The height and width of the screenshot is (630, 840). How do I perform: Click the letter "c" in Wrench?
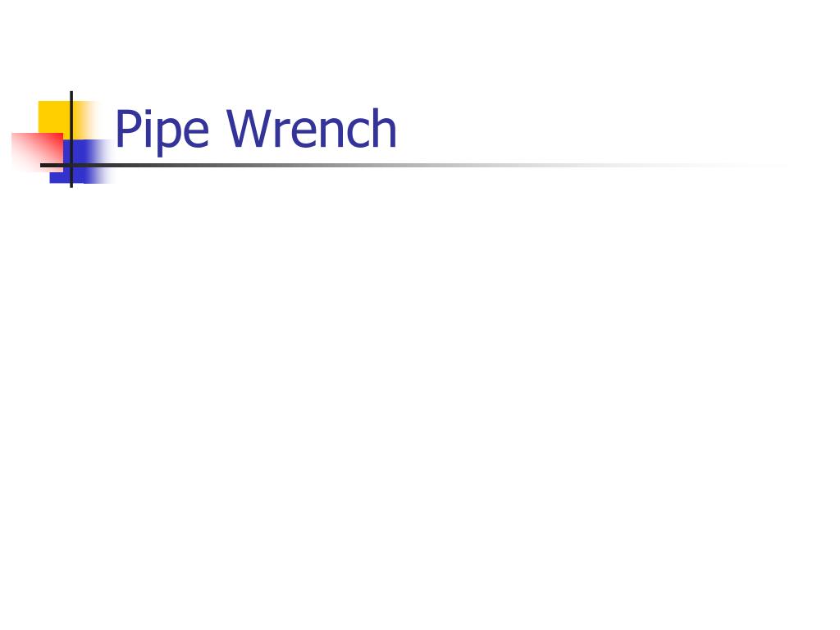click(358, 134)
